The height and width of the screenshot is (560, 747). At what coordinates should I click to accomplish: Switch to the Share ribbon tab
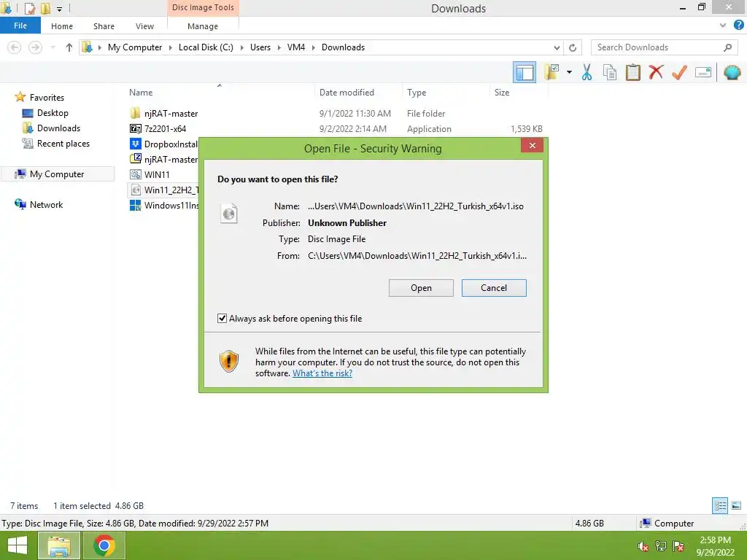pos(104,26)
